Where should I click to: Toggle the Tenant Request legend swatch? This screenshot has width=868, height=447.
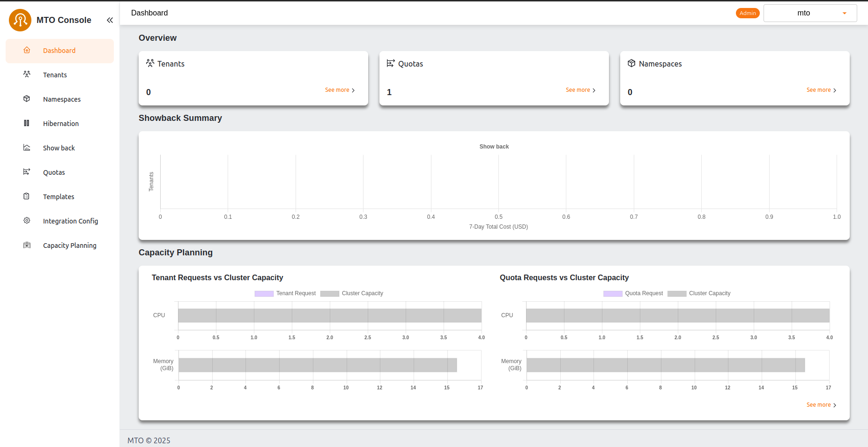coord(264,293)
